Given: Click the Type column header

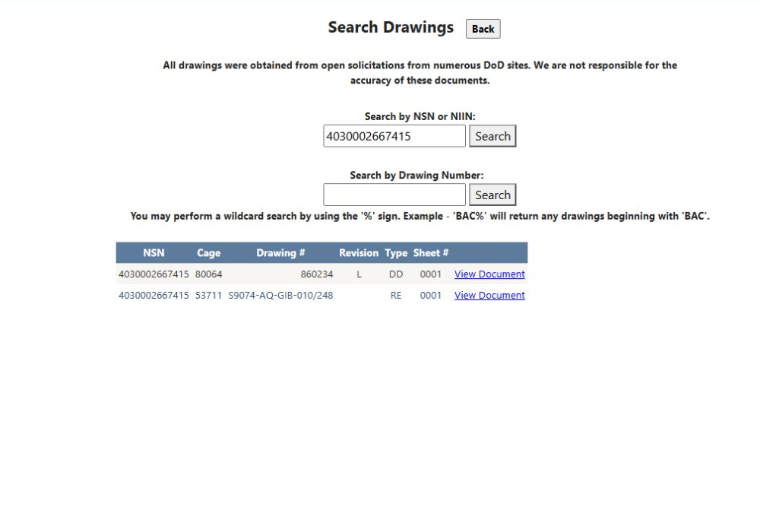Looking at the screenshot, I should (x=396, y=253).
